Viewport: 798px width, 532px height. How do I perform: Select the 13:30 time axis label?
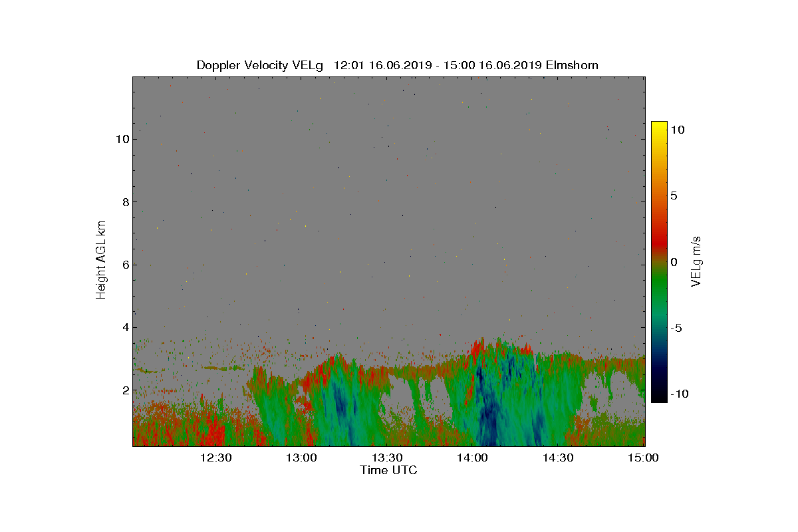pos(387,458)
